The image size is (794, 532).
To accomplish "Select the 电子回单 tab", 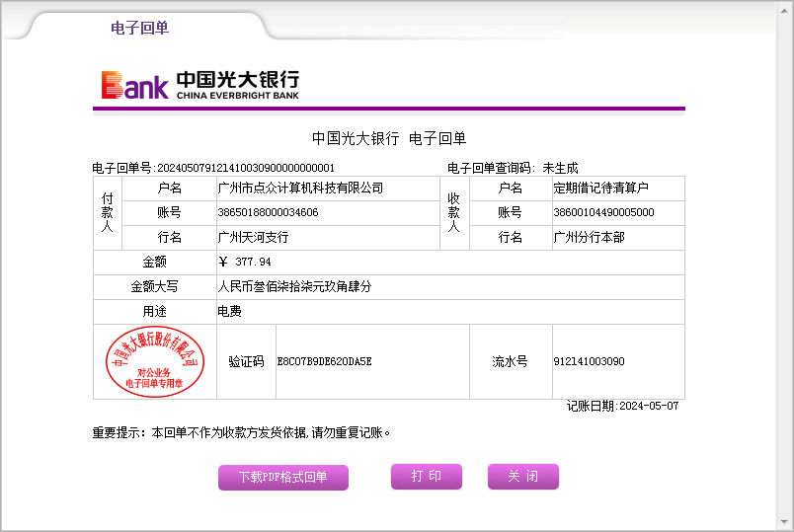I will click(139, 28).
